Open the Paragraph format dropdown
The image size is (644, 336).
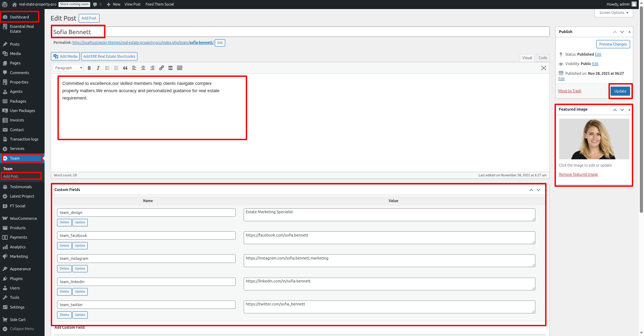[x=68, y=68]
